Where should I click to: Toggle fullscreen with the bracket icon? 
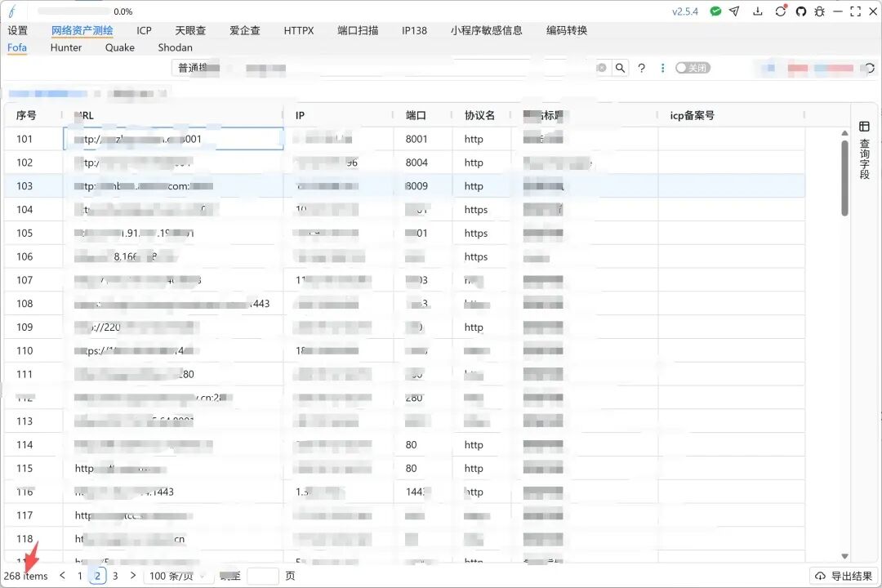[856, 11]
